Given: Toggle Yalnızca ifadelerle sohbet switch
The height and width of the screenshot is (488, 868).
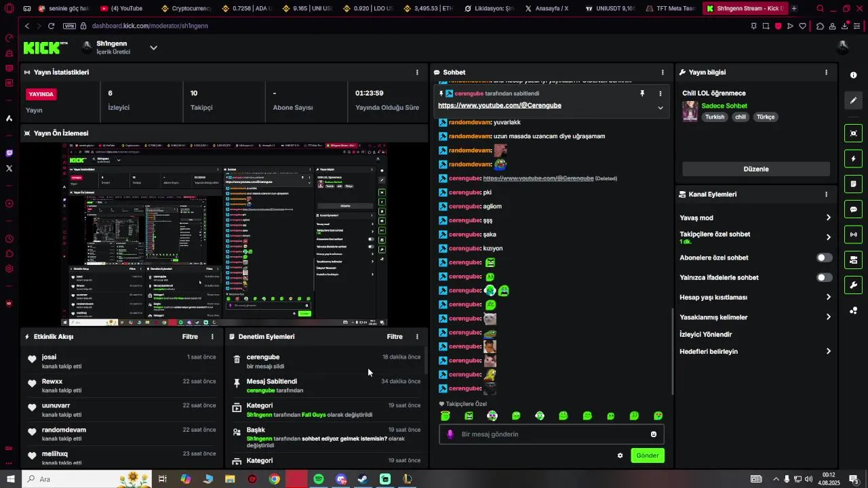Looking at the screenshot, I should click(824, 277).
